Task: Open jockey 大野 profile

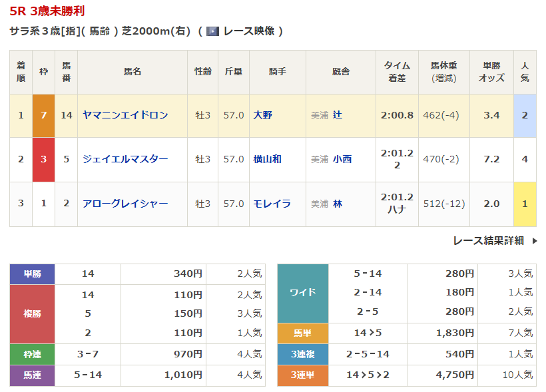Action: (263, 115)
